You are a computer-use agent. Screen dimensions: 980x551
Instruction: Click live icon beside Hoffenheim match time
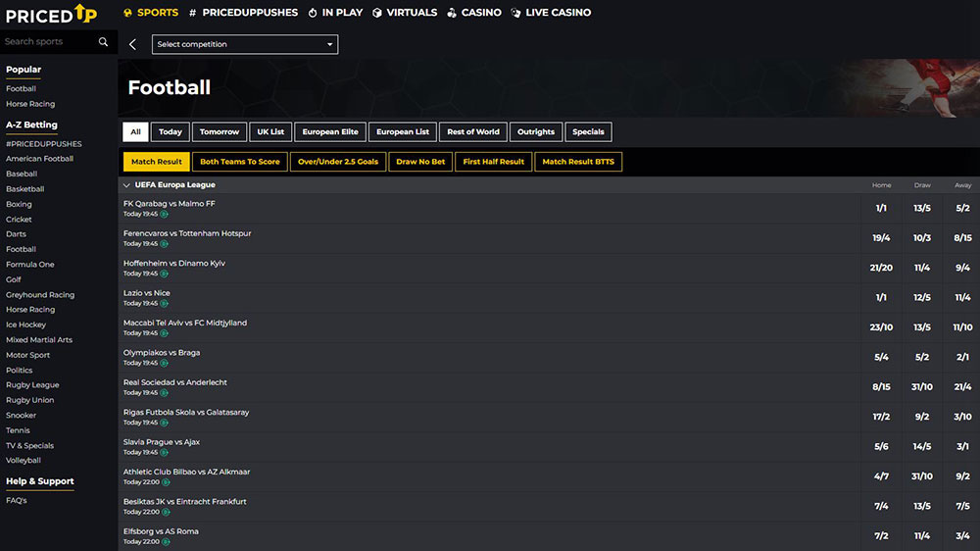point(164,274)
